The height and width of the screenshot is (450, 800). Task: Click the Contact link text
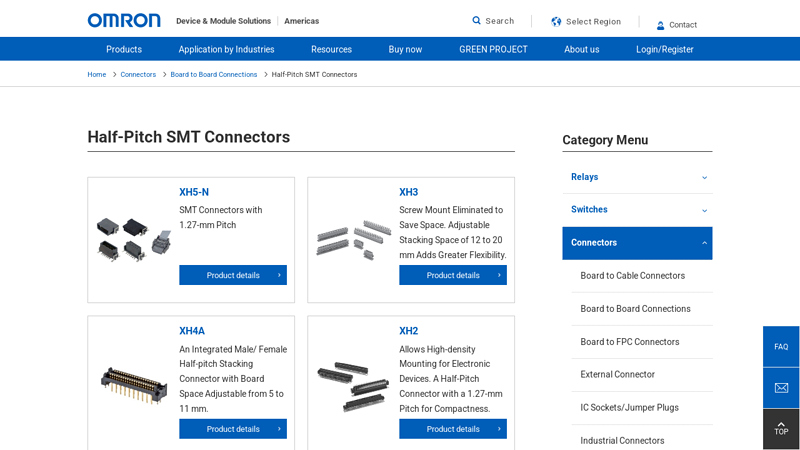coord(683,25)
